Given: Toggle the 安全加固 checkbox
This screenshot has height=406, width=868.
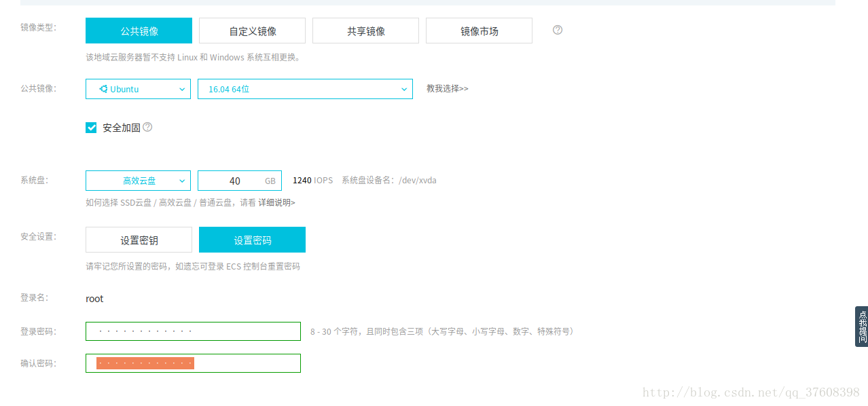Looking at the screenshot, I should point(91,128).
